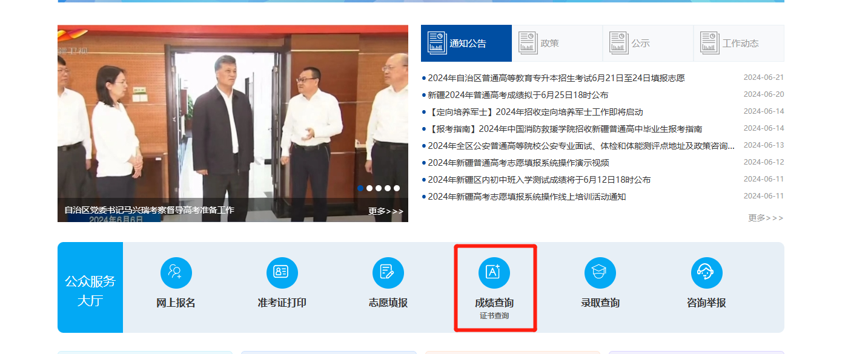Open the 咨询举报 headset icon
Image resolution: width=868 pixels, height=354 pixels.
(706, 273)
